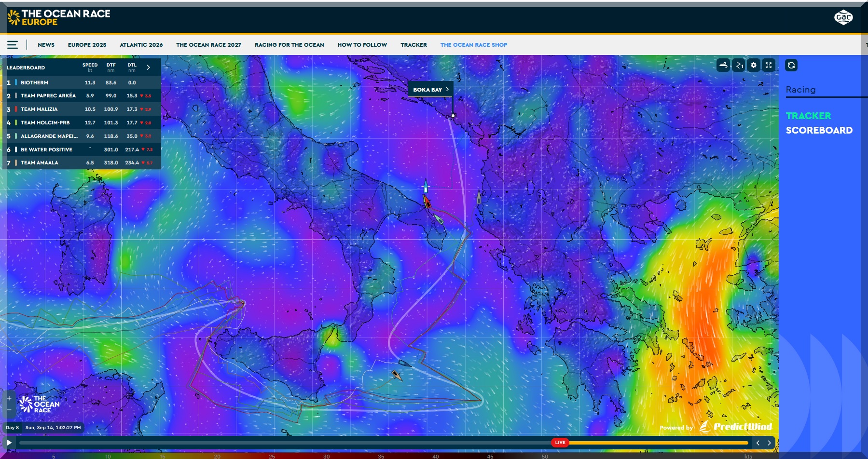Jump to LIVE on the timeline
868x459 pixels.
point(560,443)
